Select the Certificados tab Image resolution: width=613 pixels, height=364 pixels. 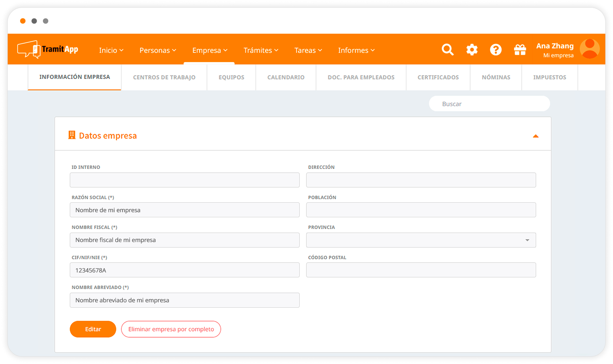point(438,77)
